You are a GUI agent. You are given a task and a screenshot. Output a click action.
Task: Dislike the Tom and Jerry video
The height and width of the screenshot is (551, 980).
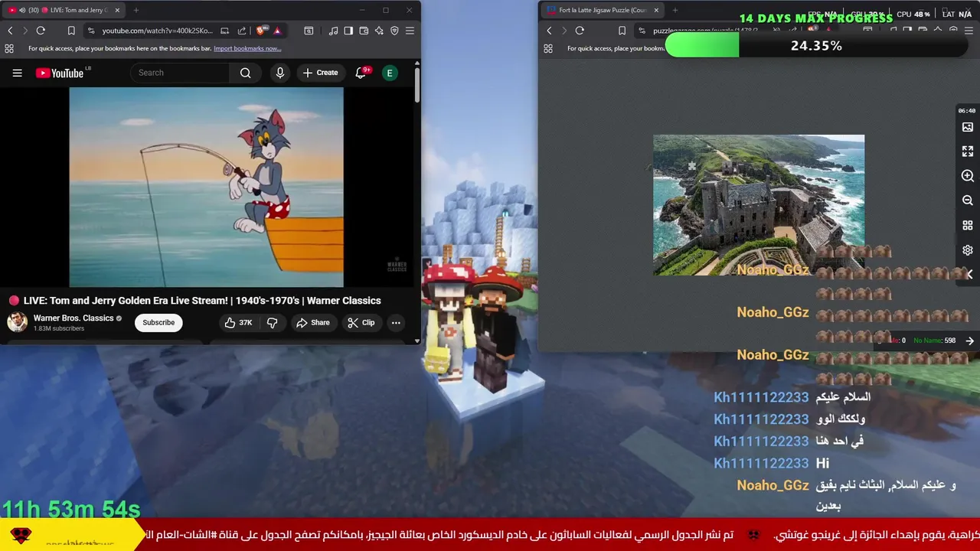click(x=273, y=323)
